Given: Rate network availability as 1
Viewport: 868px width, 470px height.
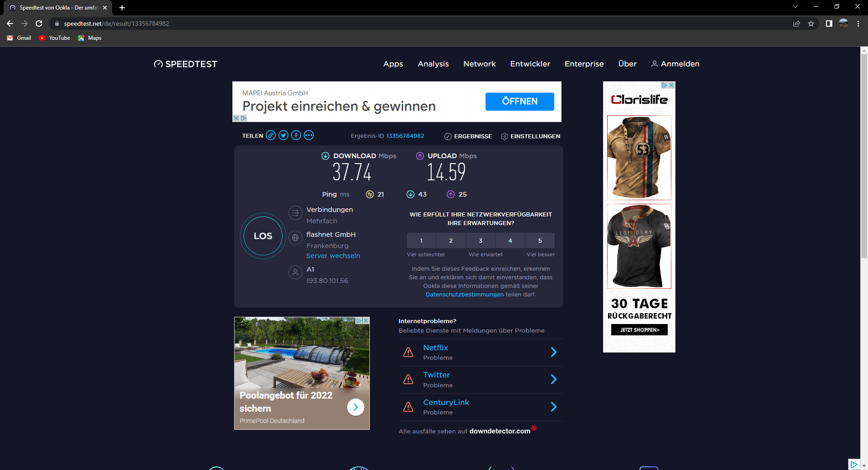Looking at the screenshot, I should point(421,240).
